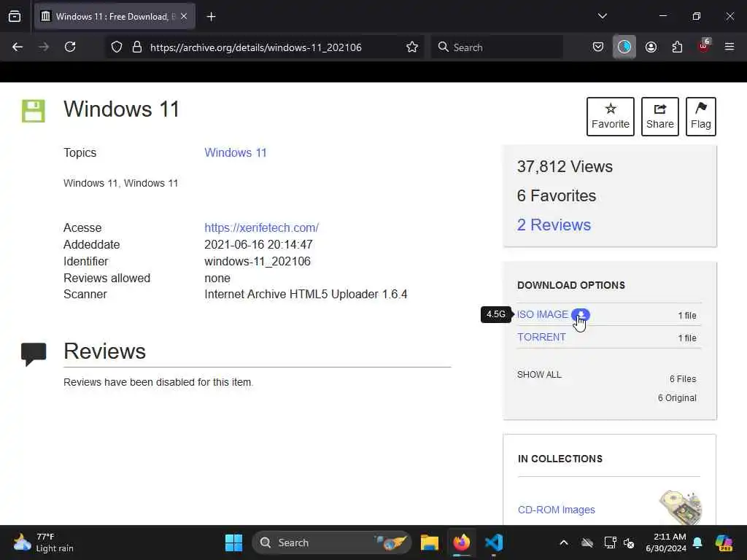The image size is (747, 560).
Task: Open Save to Pocket button
Action: point(598,47)
